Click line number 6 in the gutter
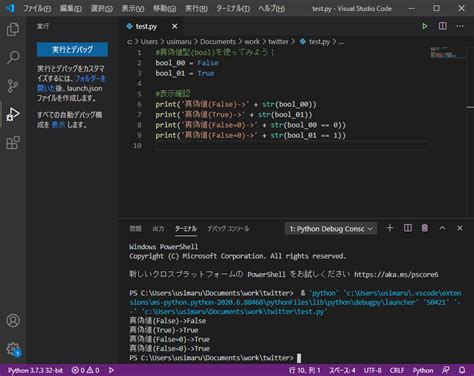Screen dimensions: 474x376 point(139,104)
